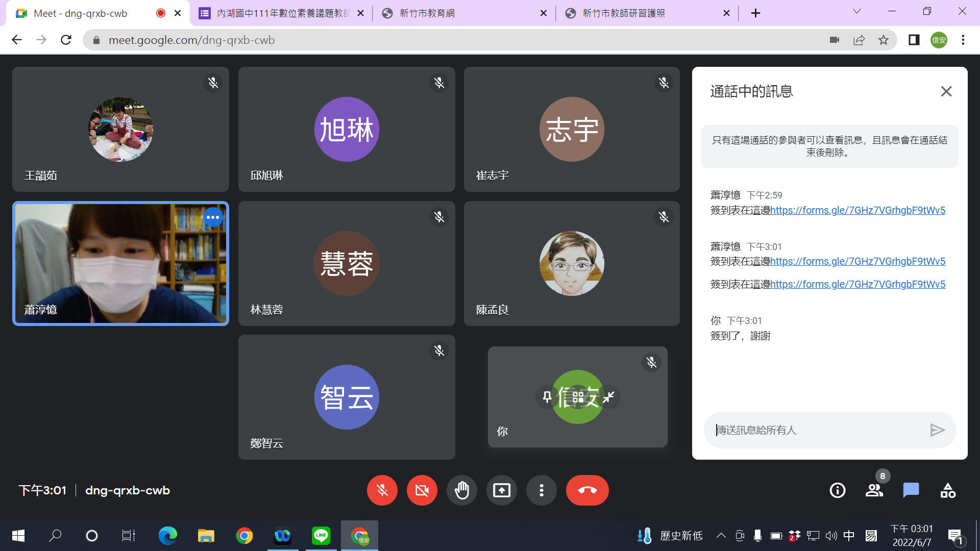980x551 pixels.
Task: Pin your own video tile
Action: (547, 397)
